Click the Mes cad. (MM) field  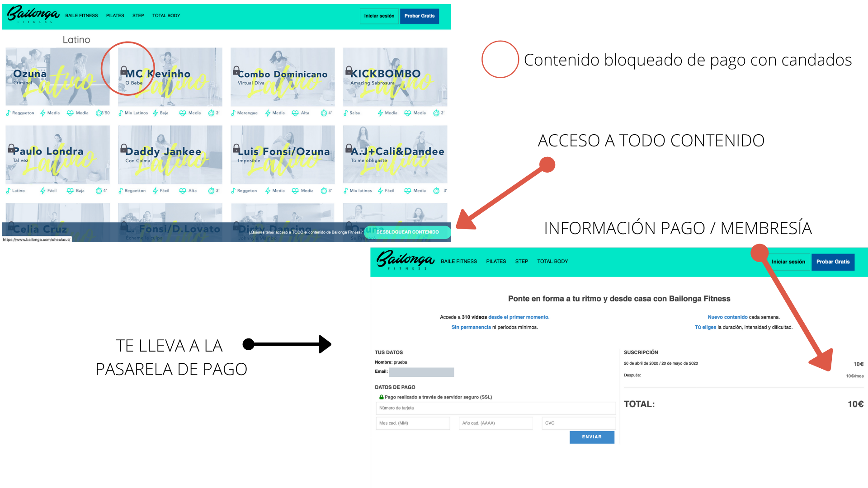click(413, 423)
